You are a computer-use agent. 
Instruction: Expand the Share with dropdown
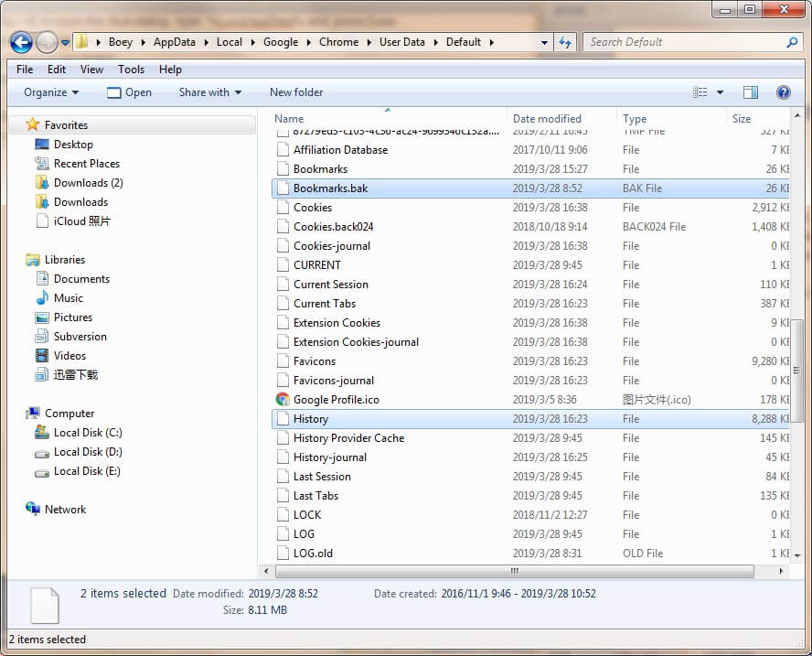210,92
